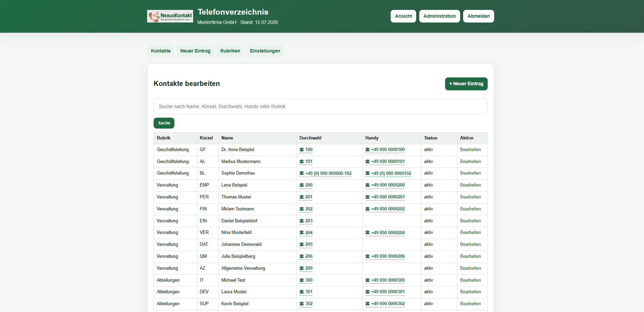
Task: Click phone icon beside mobile +49 000 0000204
Action: [x=367, y=233]
